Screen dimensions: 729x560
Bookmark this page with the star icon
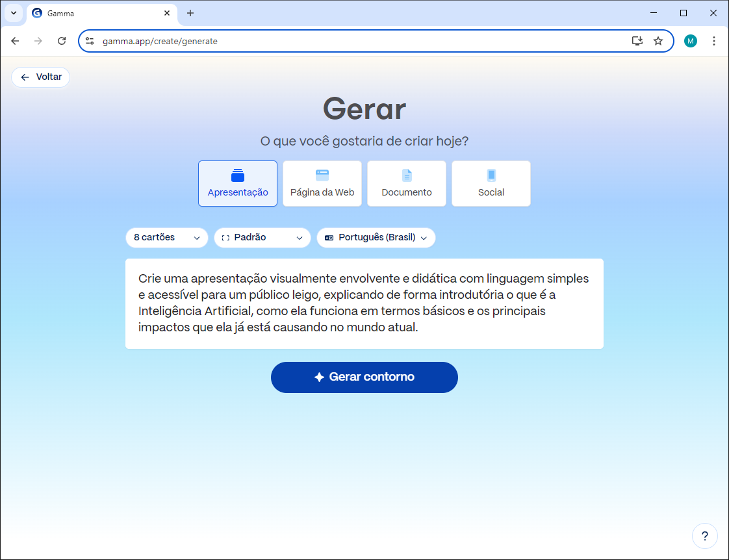point(658,41)
